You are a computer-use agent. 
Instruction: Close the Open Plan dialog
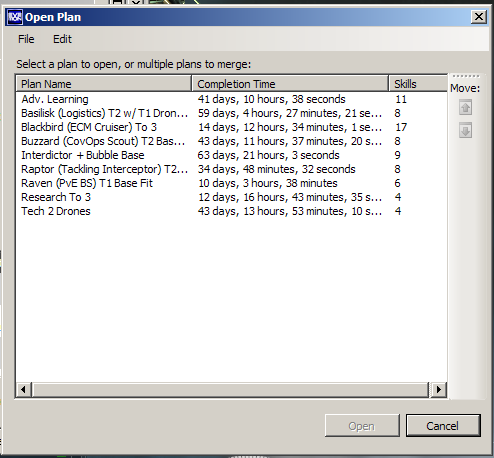479,17
